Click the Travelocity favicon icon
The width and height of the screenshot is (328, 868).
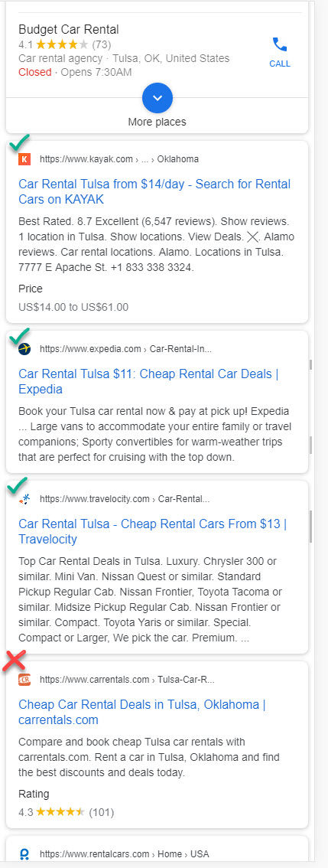pos(24,499)
